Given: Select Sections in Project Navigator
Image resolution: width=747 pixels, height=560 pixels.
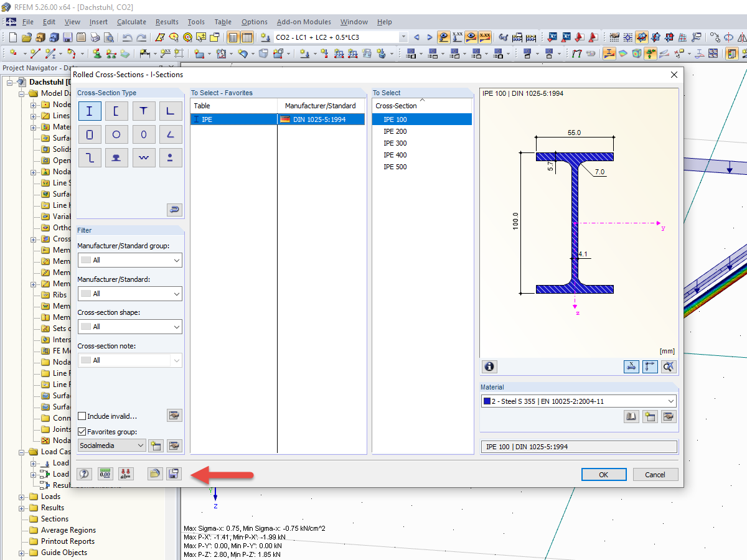Looking at the screenshot, I should pyautogui.click(x=55, y=519).
